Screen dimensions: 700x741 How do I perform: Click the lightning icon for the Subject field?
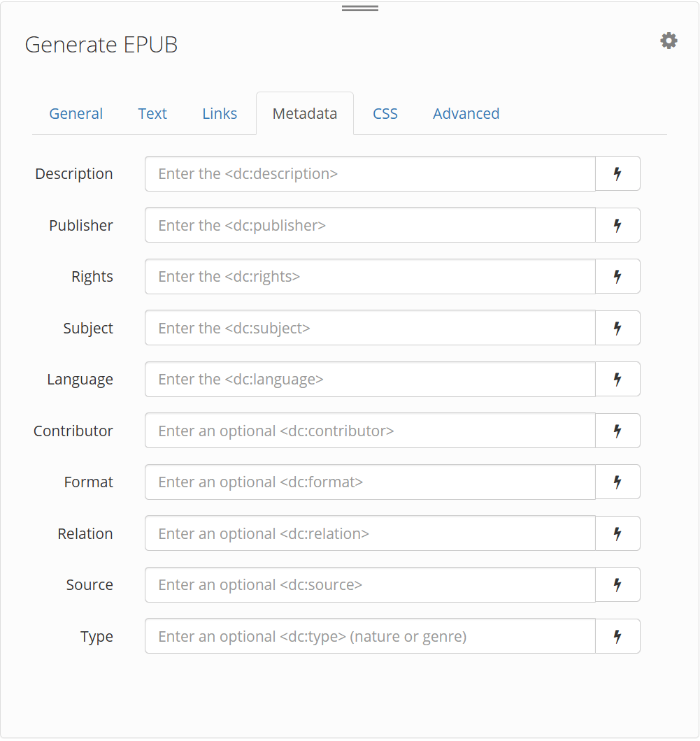617,328
